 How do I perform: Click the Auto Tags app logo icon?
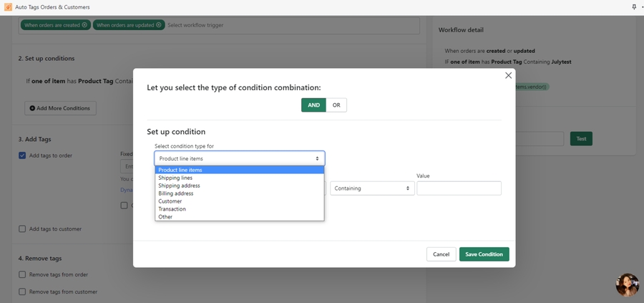(x=7, y=6)
